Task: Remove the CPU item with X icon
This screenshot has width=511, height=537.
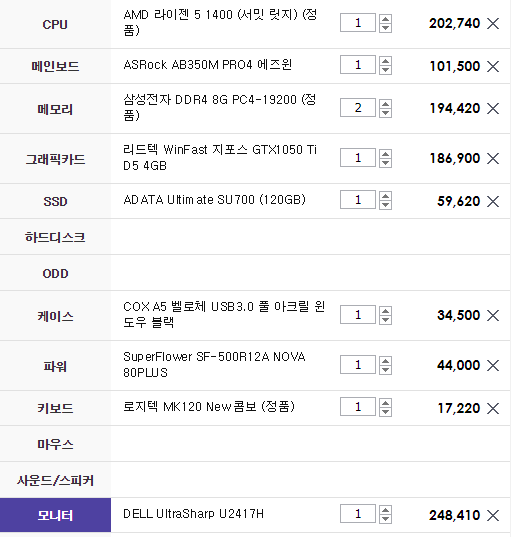Action: tap(493, 24)
